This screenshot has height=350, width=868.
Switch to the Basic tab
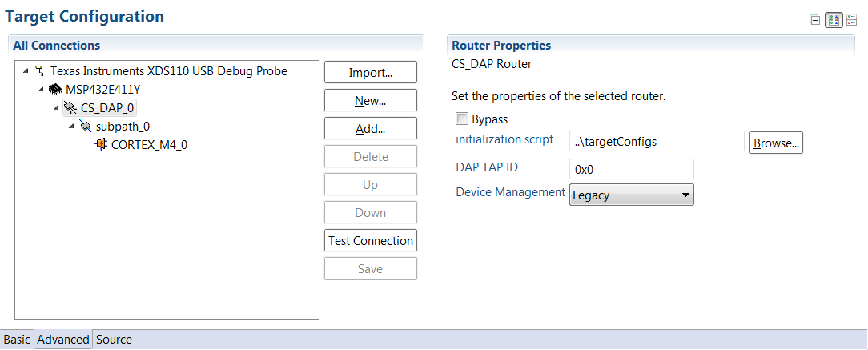click(x=18, y=340)
